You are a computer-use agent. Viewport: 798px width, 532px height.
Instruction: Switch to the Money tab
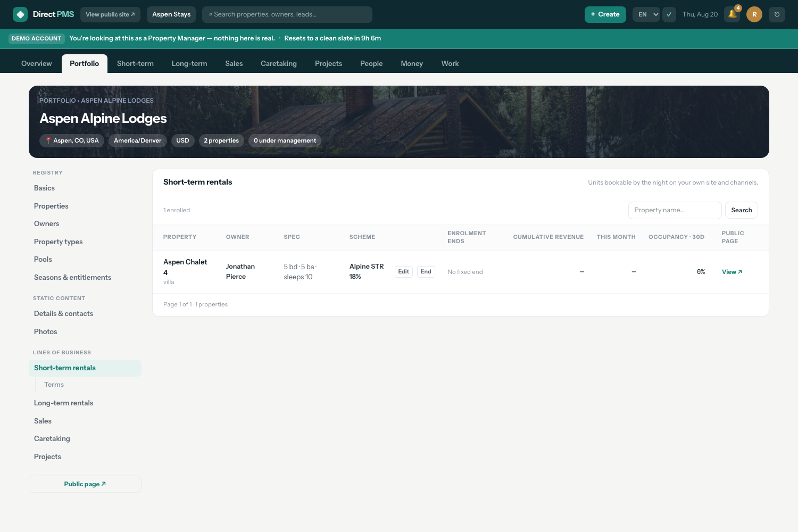(412, 63)
